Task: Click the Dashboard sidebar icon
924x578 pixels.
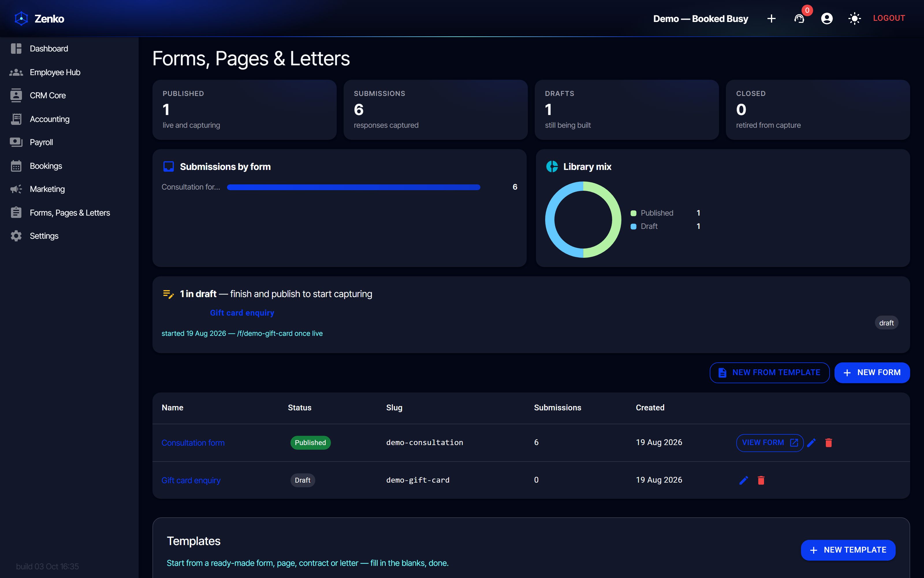Action: [16, 49]
